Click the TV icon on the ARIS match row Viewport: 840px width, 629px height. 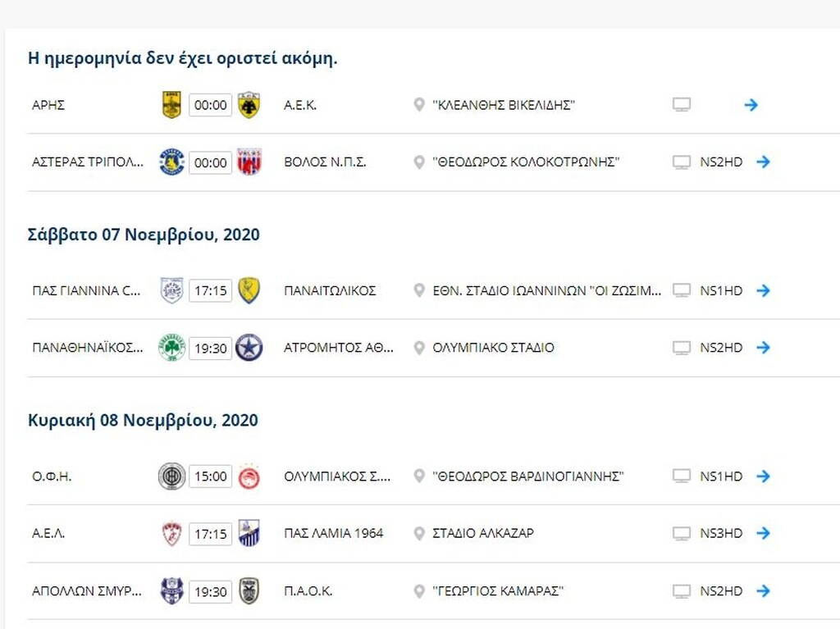pos(681,104)
